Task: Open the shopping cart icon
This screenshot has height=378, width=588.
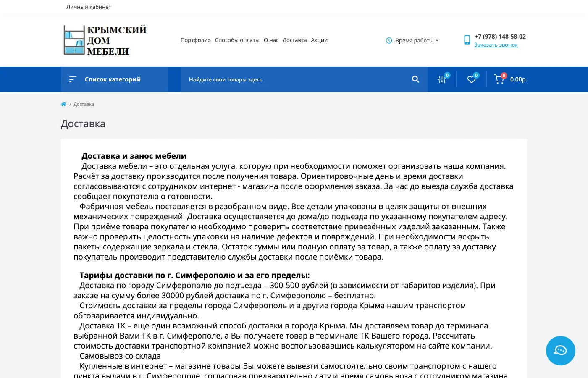Action: point(499,79)
